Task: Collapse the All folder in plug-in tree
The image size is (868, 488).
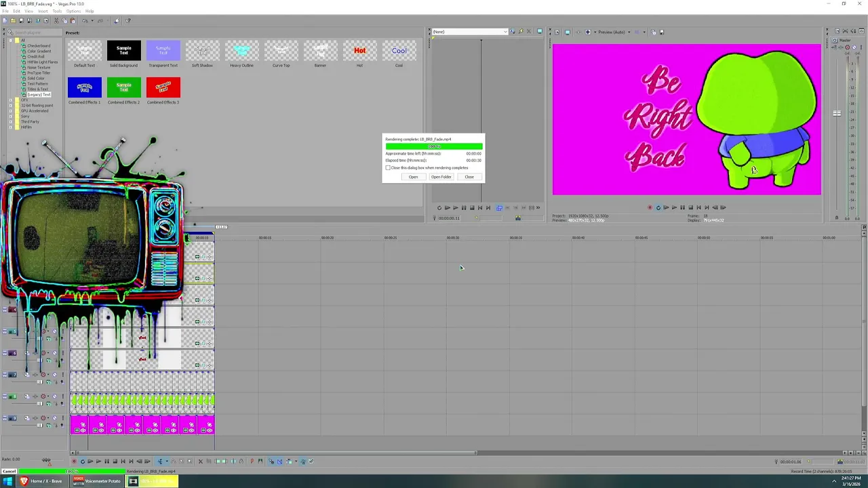Action: click(11, 41)
